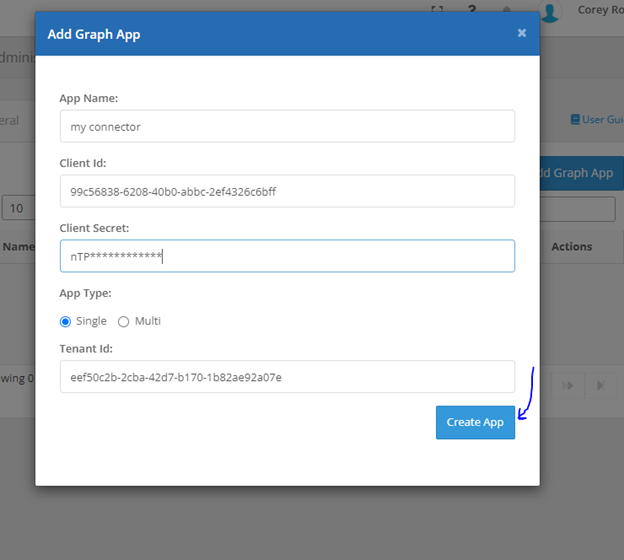Image resolution: width=624 pixels, height=560 pixels.
Task: Click the Create App button
Action: point(475,422)
